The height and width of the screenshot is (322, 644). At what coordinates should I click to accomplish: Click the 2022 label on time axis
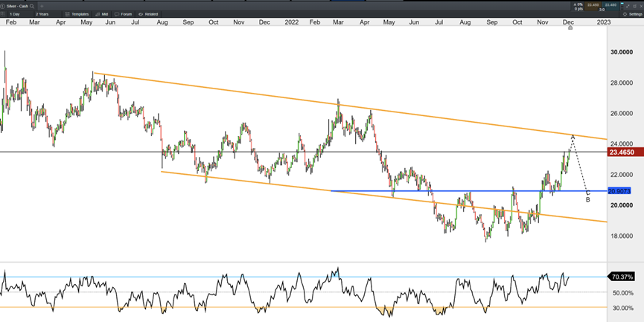(x=292, y=22)
